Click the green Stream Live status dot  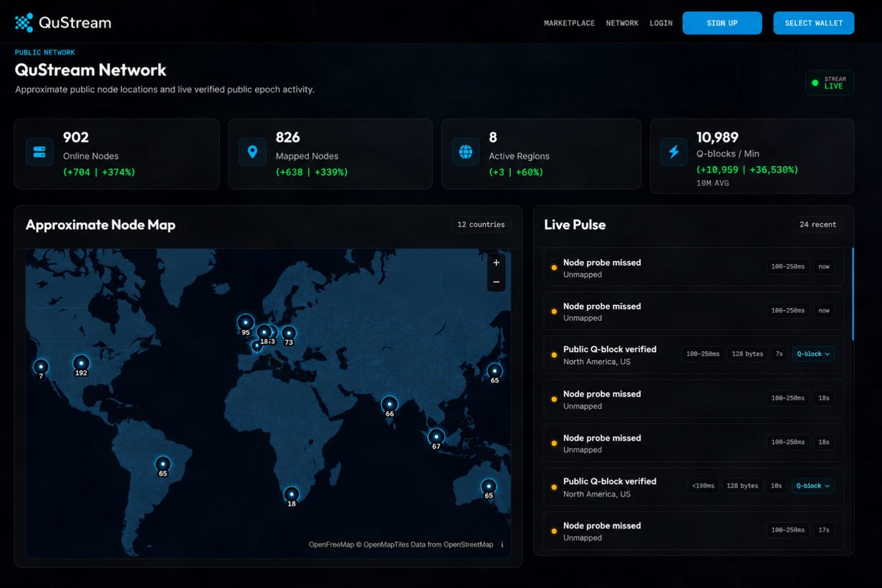coord(814,83)
